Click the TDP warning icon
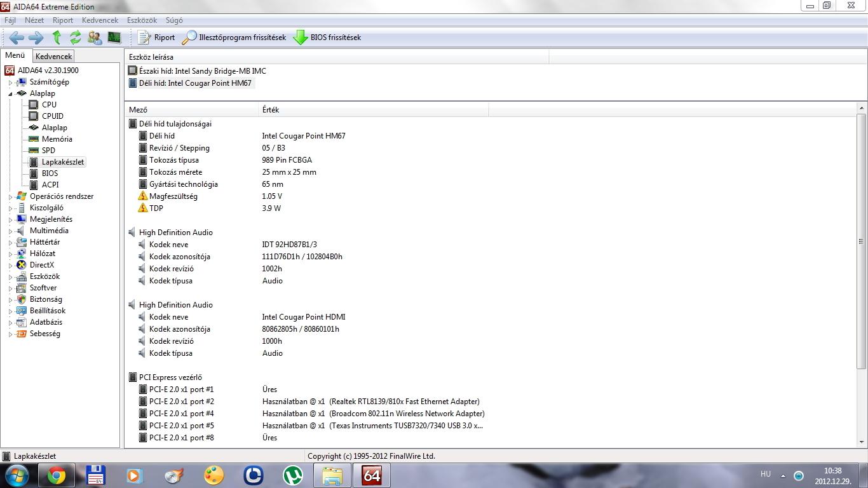The image size is (868, 488). 143,208
